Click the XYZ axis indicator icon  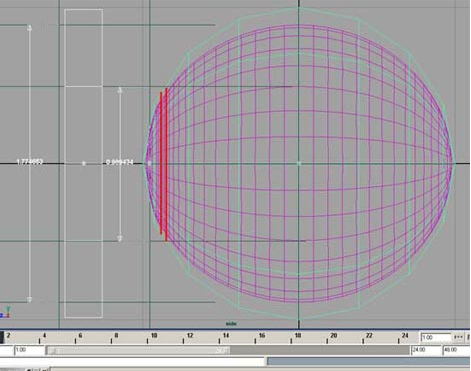coord(5,312)
